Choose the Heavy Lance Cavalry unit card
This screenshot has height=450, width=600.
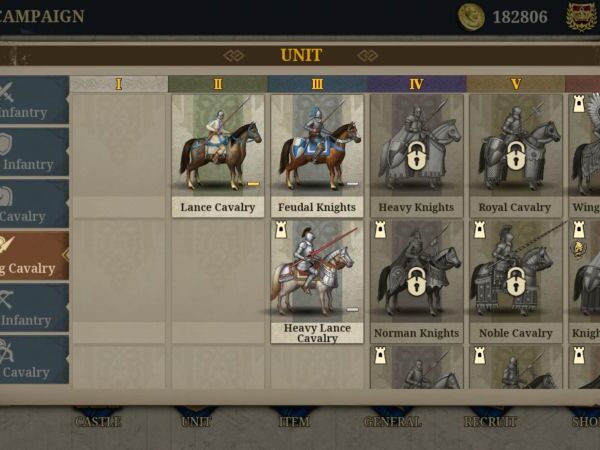[317, 282]
